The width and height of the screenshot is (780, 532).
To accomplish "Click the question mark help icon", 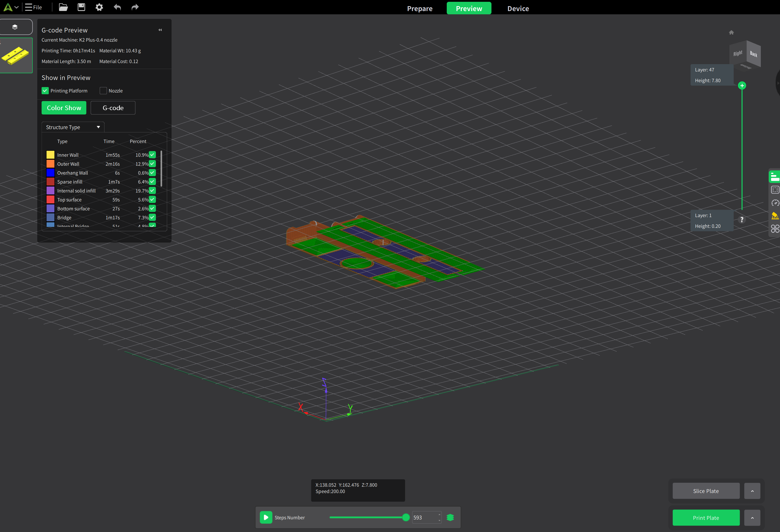I will [742, 219].
